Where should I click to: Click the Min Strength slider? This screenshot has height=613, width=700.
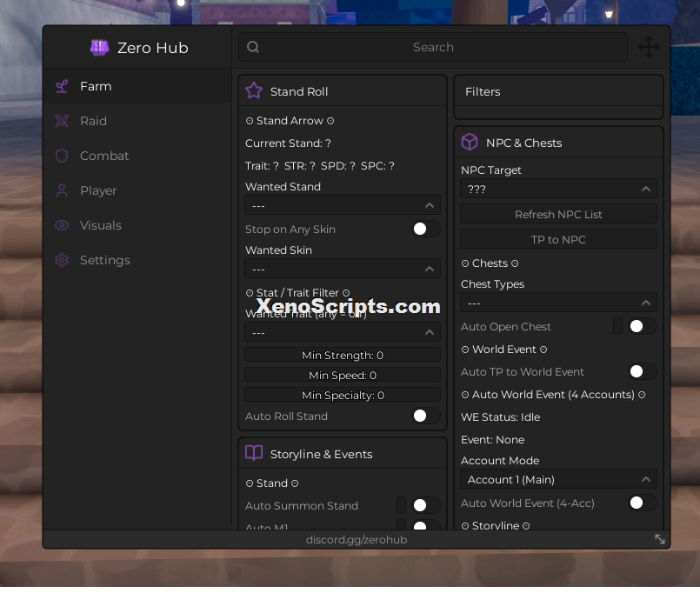coord(343,356)
